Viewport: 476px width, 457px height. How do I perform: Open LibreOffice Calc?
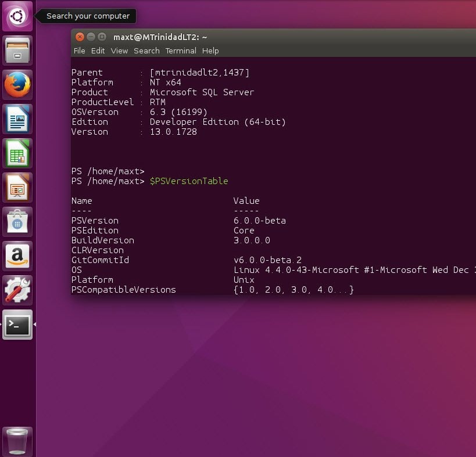pyautogui.click(x=17, y=153)
